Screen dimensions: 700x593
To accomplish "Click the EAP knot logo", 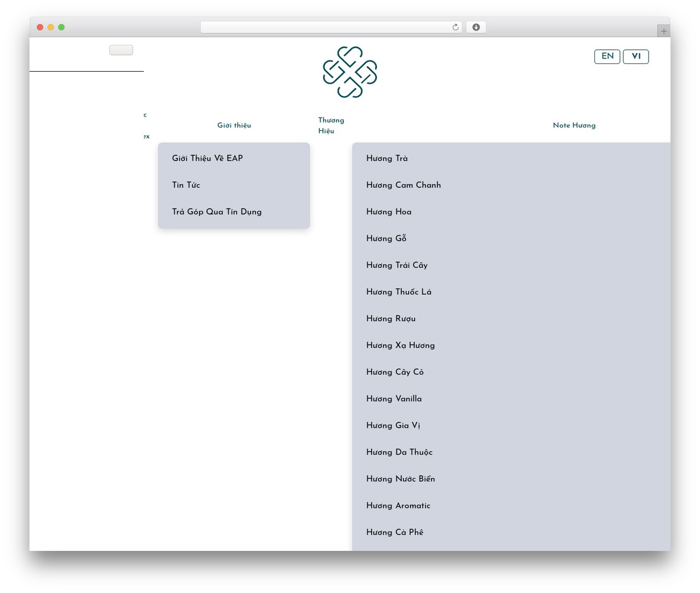I will 350,72.
